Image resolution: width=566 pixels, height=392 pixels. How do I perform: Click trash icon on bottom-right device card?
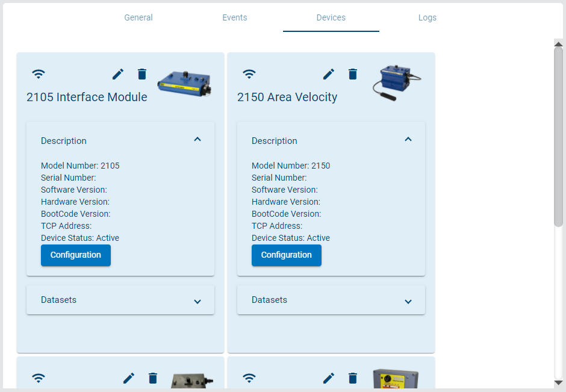click(x=353, y=378)
